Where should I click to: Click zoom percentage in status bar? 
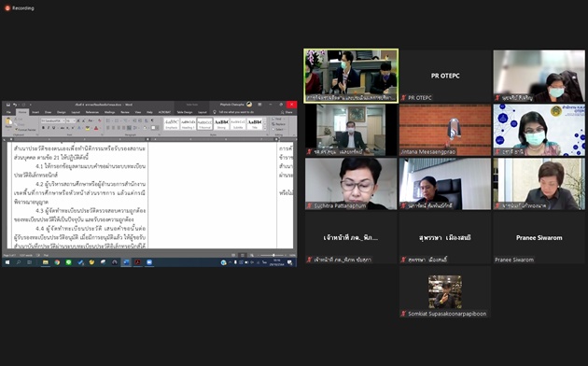(x=292, y=255)
